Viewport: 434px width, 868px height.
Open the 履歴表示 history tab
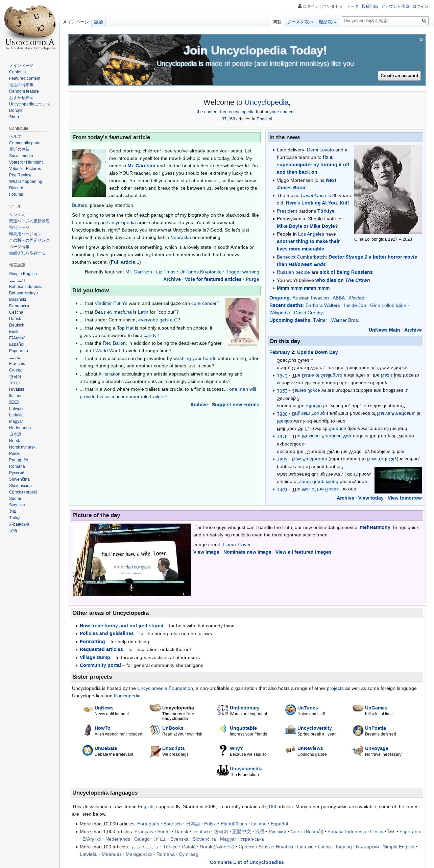tap(328, 22)
